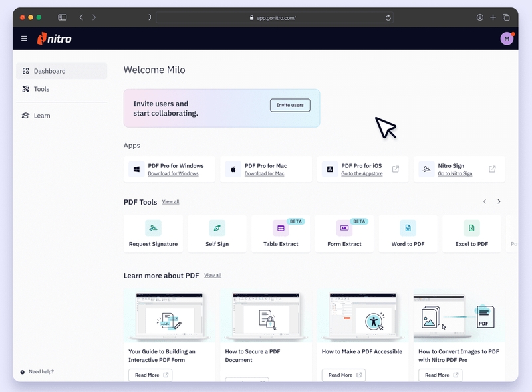Open the Self Sign tool
Image resolution: width=532 pixels, height=392 pixels.
(x=217, y=234)
